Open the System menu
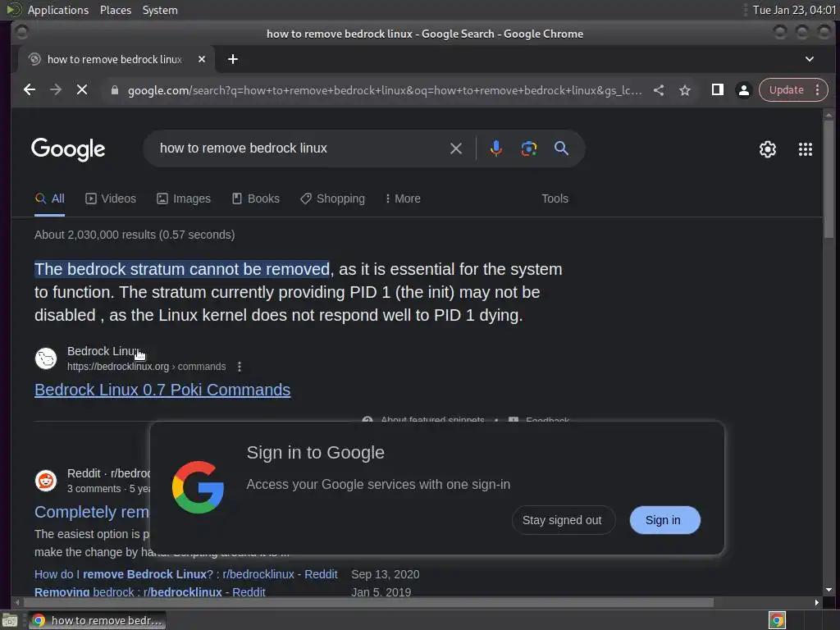 tap(160, 10)
